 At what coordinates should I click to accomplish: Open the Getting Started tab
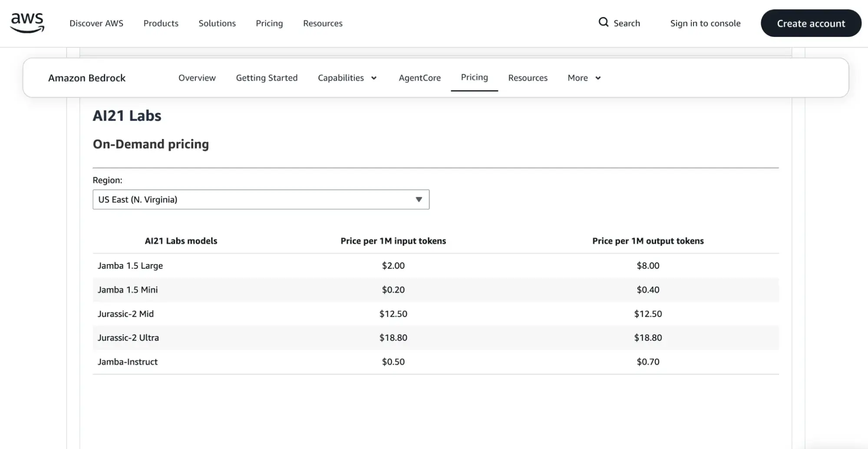tap(267, 78)
